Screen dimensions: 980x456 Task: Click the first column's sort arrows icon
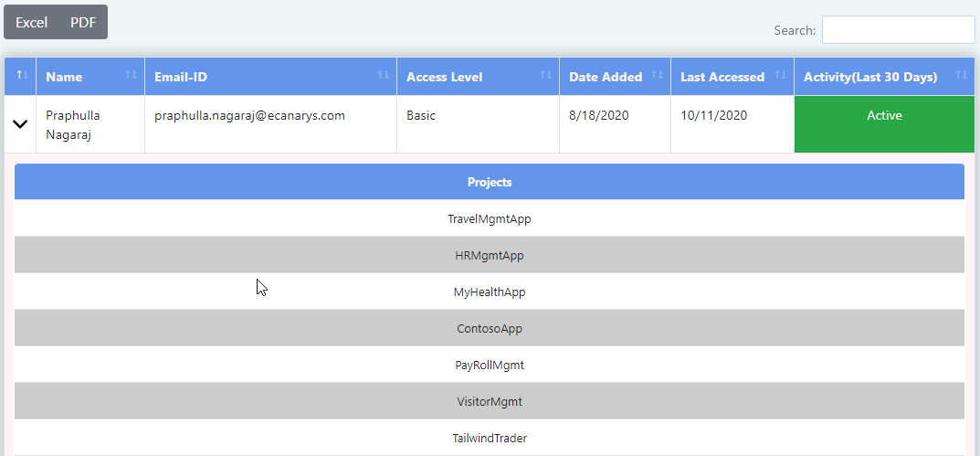click(23, 75)
